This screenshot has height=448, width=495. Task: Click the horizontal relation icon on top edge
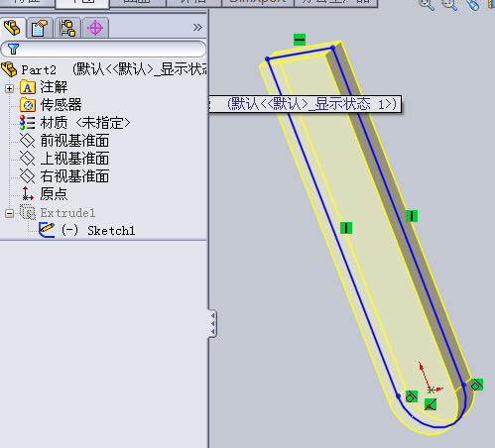click(300, 40)
